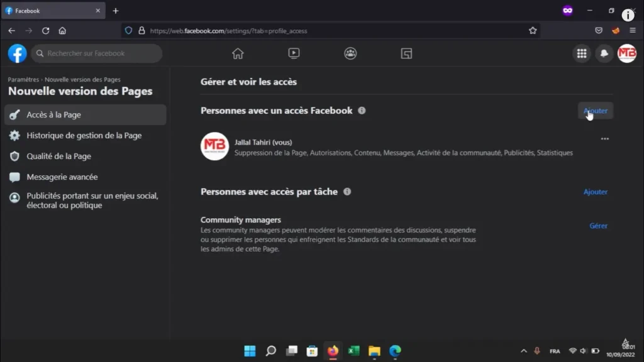Open three-dot options for Jallal Tahiri
Viewport: 644px width, 362px height.
(x=605, y=139)
